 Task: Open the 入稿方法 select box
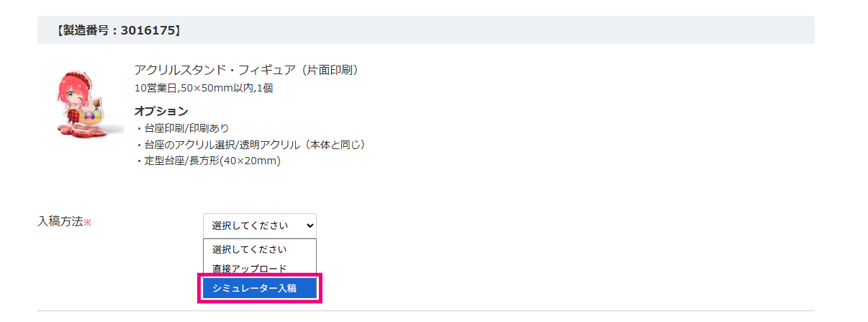[x=258, y=225]
